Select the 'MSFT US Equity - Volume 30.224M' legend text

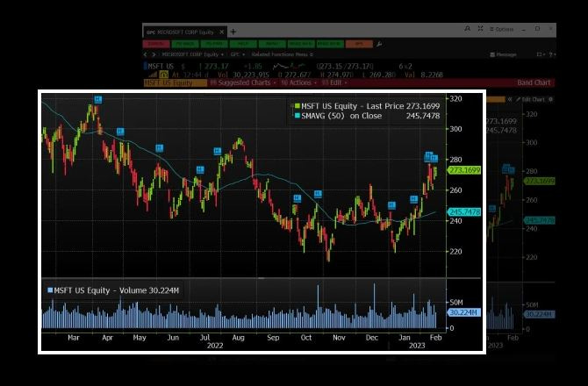tap(116, 290)
